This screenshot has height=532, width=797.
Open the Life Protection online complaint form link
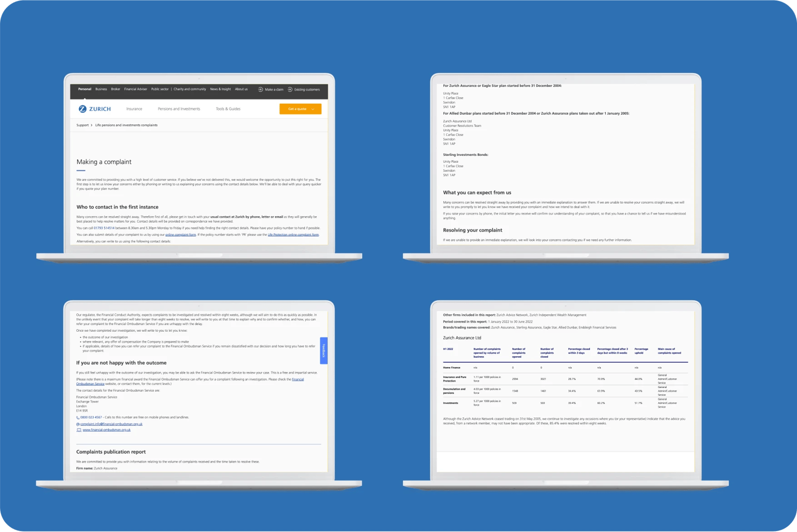tap(293, 235)
